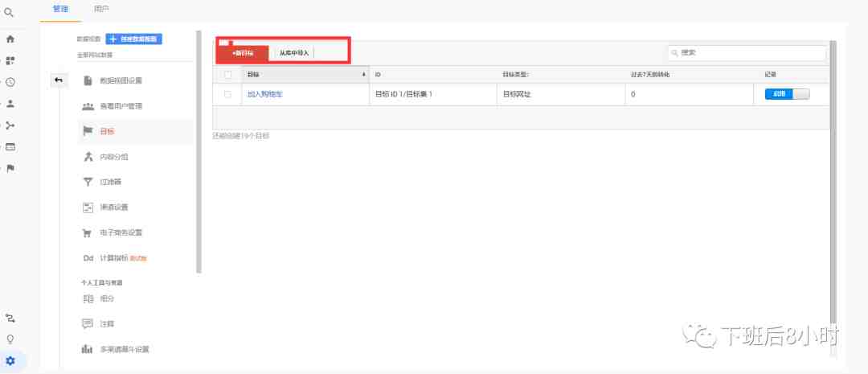
Task: Toggle the recording switch for 加入购物车 goal
Action: (x=787, y=94)
